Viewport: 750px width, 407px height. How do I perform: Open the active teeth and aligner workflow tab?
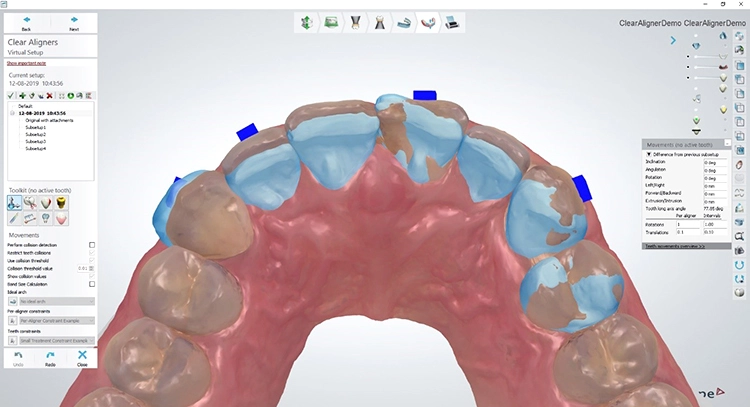428,22
